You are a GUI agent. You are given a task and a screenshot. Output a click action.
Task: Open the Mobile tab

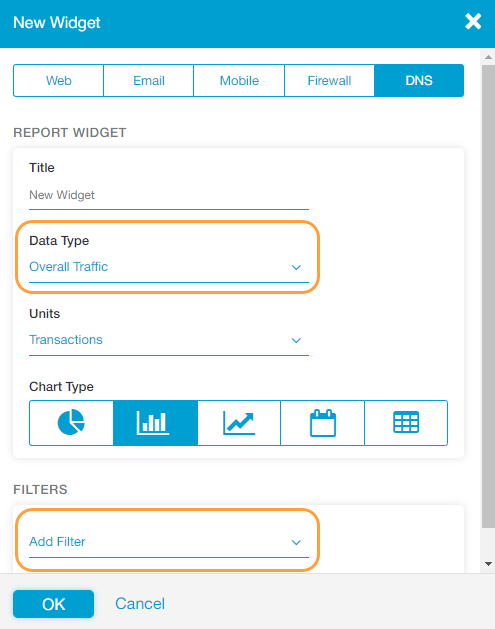point(239,80)
